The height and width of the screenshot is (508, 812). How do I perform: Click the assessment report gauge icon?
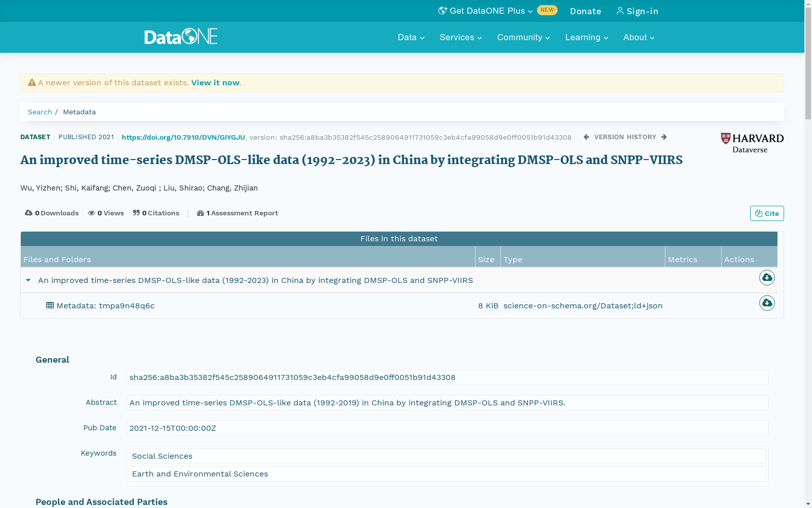coord(200,213)
